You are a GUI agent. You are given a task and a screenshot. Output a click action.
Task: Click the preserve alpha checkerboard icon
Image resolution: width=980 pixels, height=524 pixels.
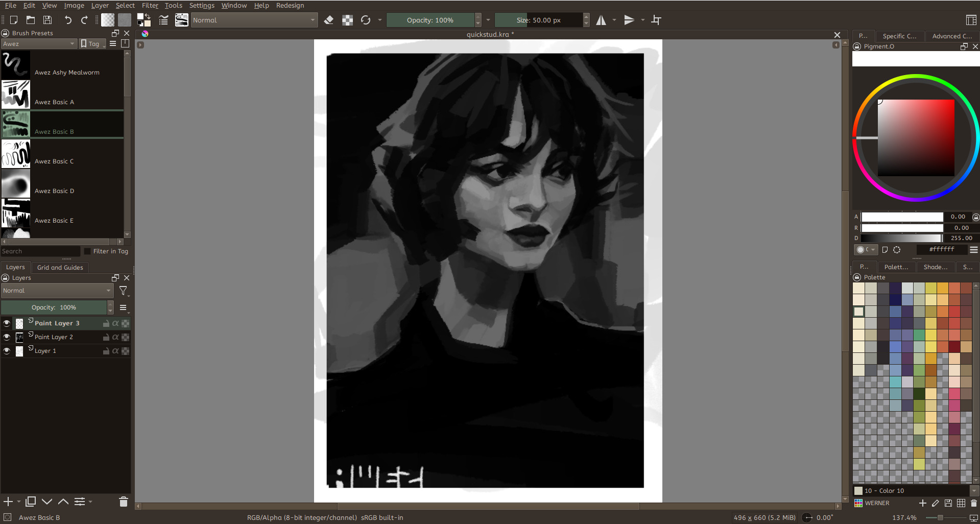pos(347,20)
